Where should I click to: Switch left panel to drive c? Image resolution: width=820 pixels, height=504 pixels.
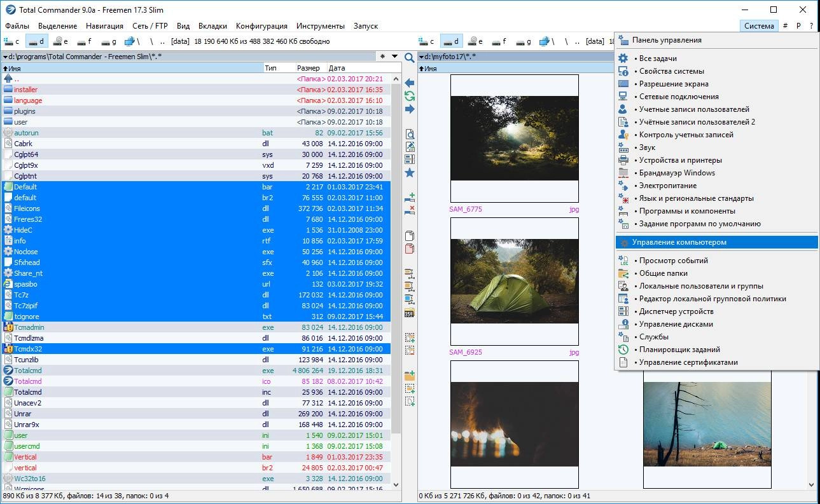12,41
